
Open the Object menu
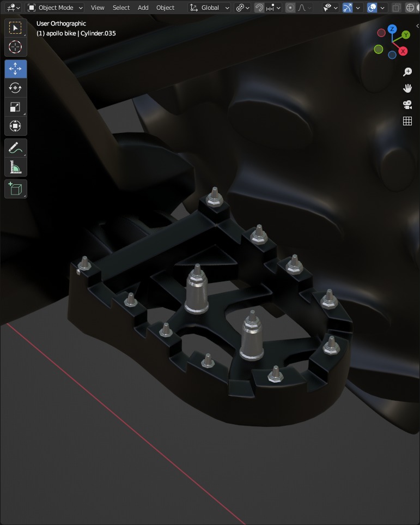(165, 8)
